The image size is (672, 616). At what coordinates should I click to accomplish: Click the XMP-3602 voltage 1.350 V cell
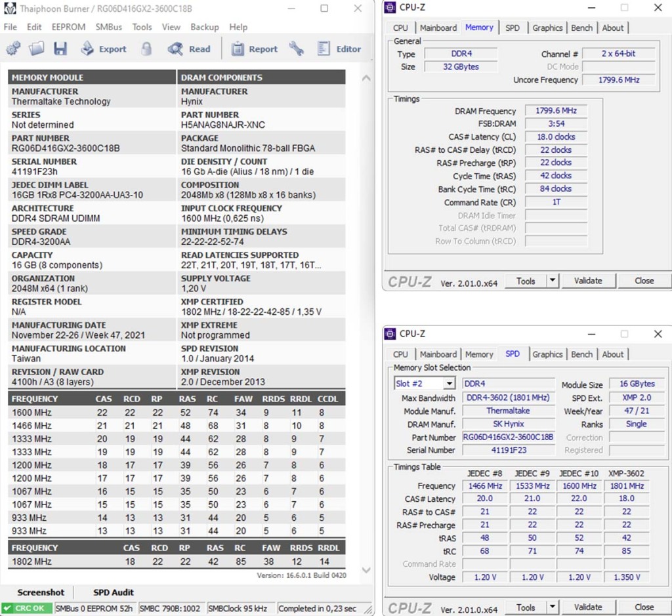pos(627,577)
